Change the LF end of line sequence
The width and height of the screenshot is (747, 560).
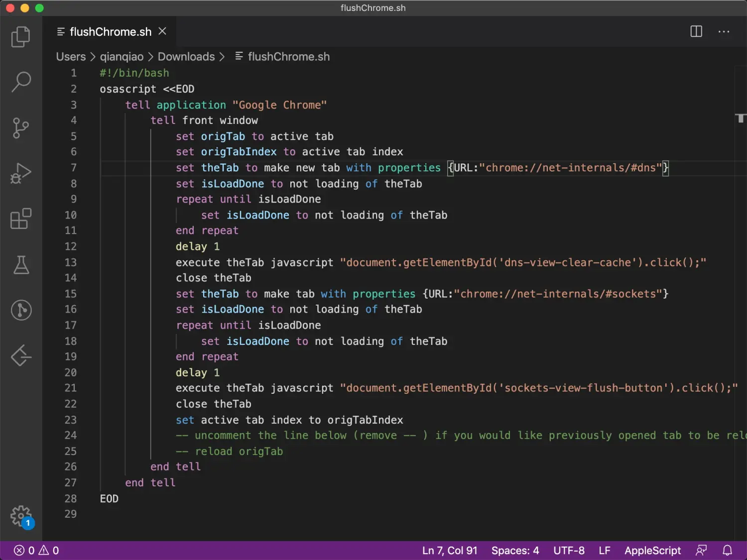605,551
